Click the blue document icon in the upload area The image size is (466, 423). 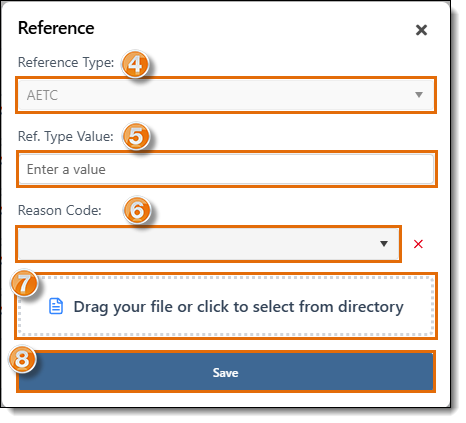[56, 306]
